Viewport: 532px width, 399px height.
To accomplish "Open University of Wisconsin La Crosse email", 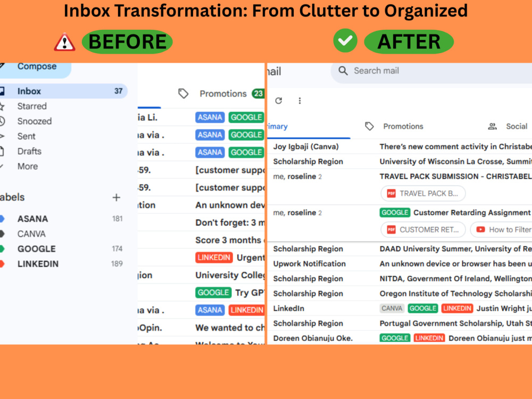I will pos(400,162).
